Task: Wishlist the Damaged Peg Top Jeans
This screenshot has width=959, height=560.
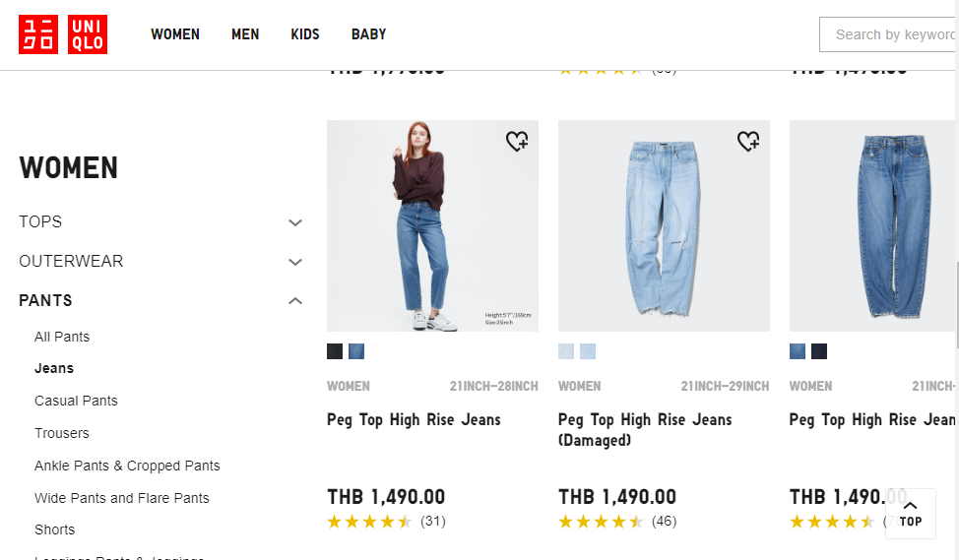Action: (x=748, y=142)
